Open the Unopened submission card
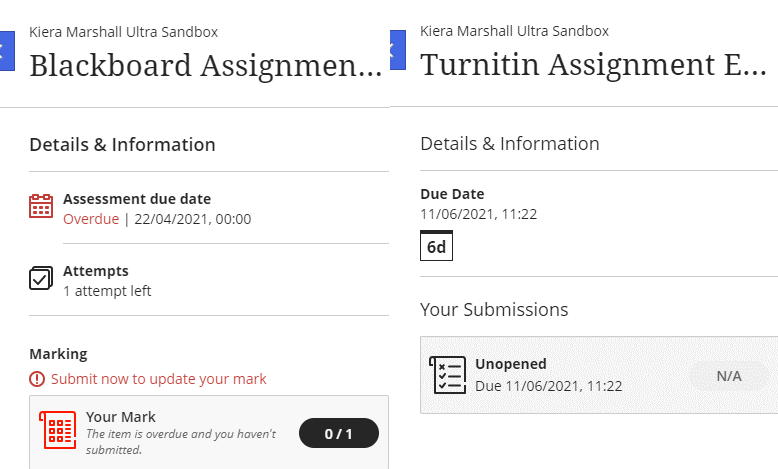The image size is (778, 469). tap(599, 375)
